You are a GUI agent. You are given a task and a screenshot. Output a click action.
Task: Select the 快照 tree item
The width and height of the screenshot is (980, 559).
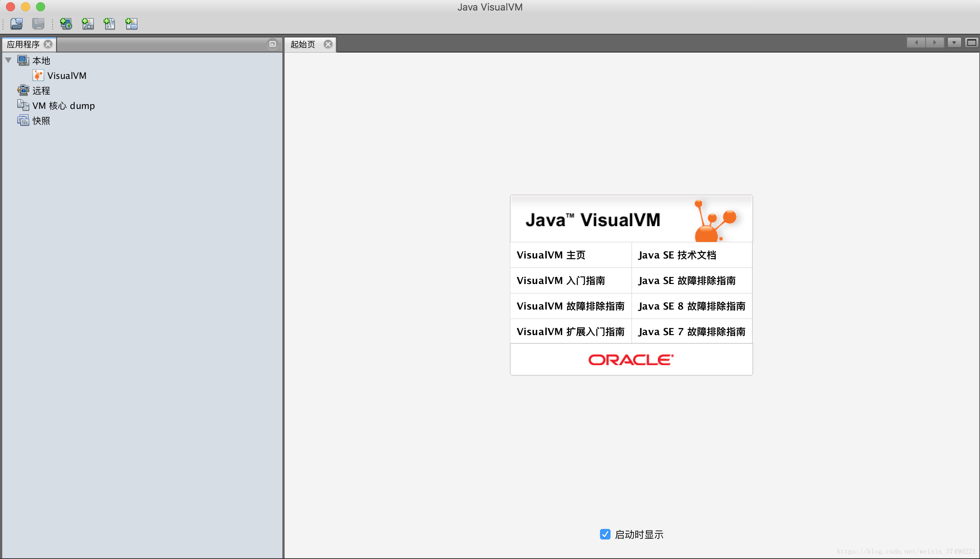click(41, 121)
